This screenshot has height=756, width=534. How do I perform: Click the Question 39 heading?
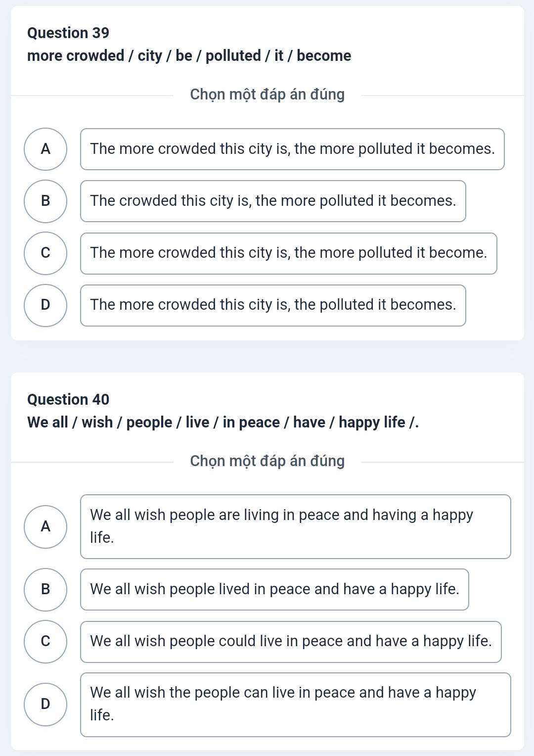pyautogui.click(x=68, y=33)
